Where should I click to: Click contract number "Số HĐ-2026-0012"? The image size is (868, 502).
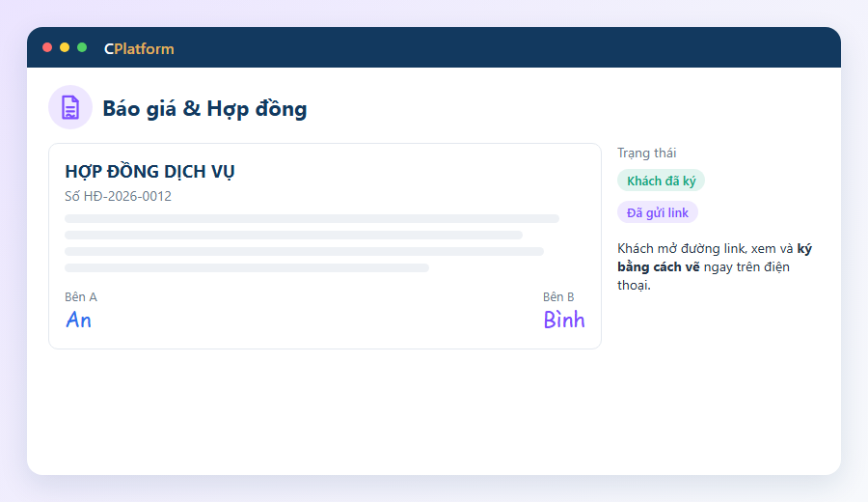click(118, 196)
